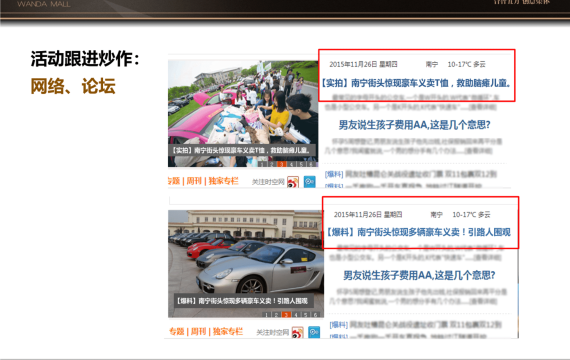Open 独家专栏 tab under the pink-car carousel
Image resolution: width=570 pixels, height=360 pixels.
tap(224, 181)
